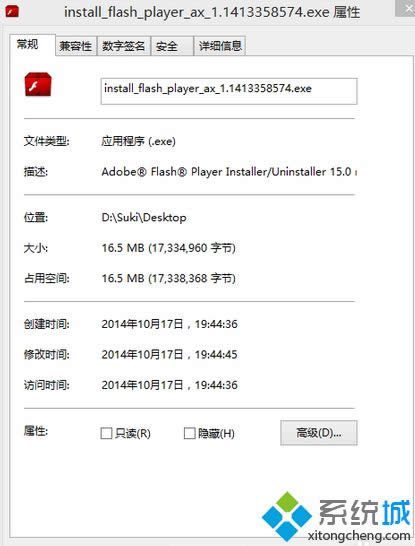Click the 位置 label
Screen dimensions: 415x546
pyautogui.click(x=36, y=218)
